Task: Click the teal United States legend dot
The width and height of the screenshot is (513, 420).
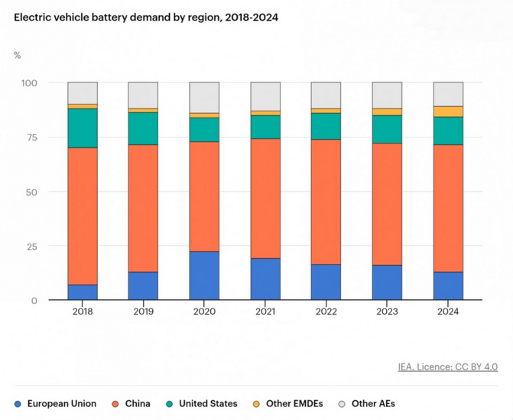Action: coord(170,403)
